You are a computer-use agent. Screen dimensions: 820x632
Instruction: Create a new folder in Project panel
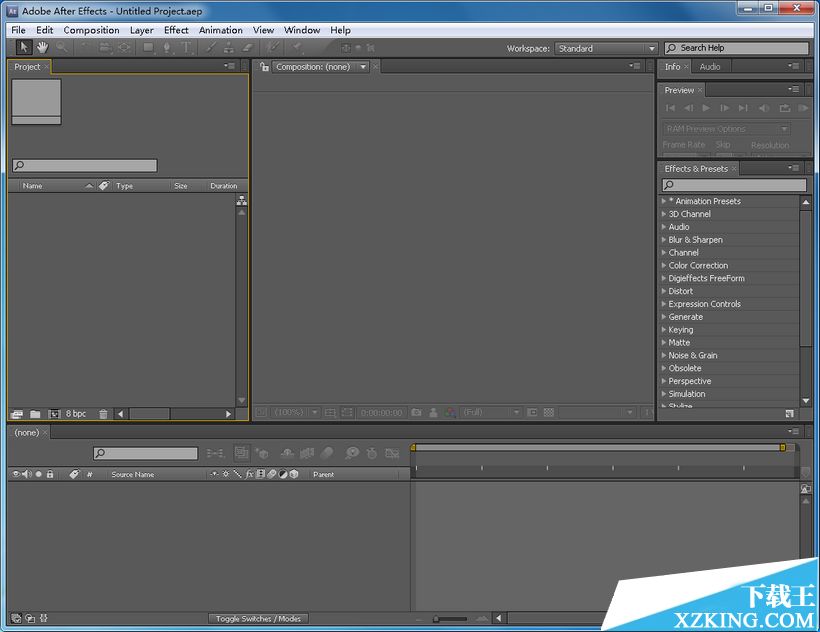pos(35,414)
